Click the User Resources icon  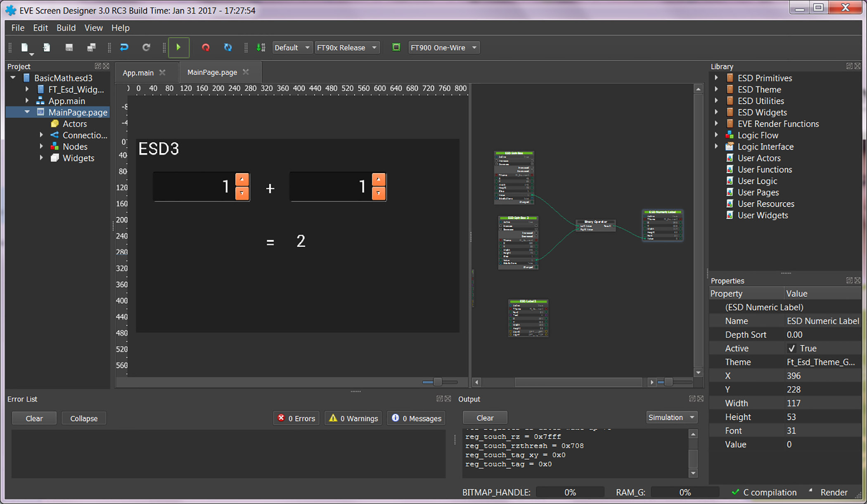pos(730,203)
